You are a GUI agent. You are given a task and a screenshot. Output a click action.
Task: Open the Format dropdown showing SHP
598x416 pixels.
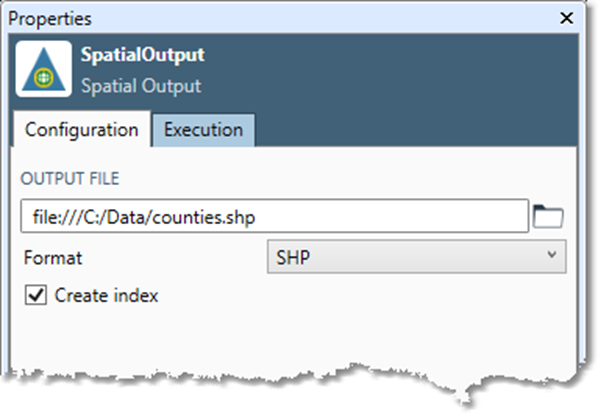(x=416, y=257)
